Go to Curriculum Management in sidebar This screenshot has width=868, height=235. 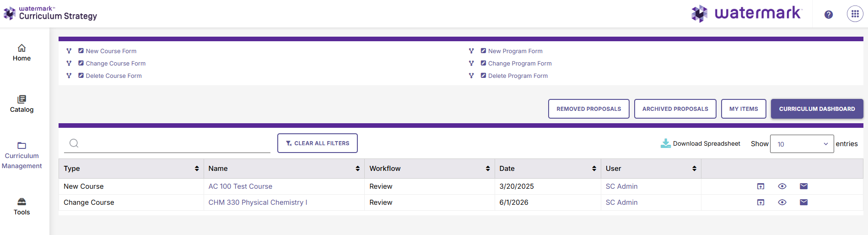(22, 161)
